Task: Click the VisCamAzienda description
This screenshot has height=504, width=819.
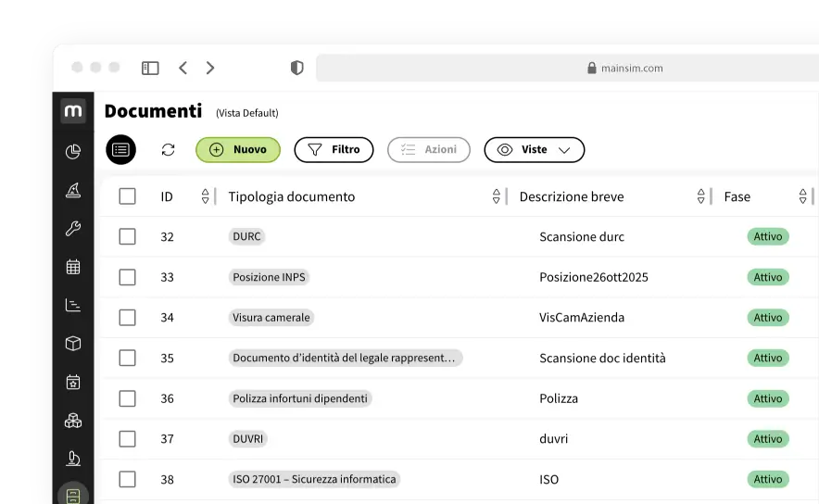Action: (582, 318)
